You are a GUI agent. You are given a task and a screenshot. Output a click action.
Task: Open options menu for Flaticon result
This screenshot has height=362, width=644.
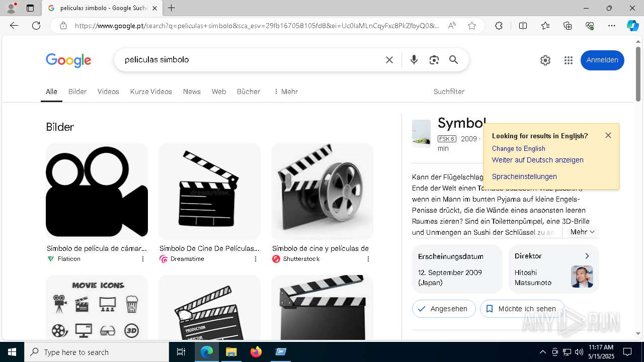(x=143, y=259)
